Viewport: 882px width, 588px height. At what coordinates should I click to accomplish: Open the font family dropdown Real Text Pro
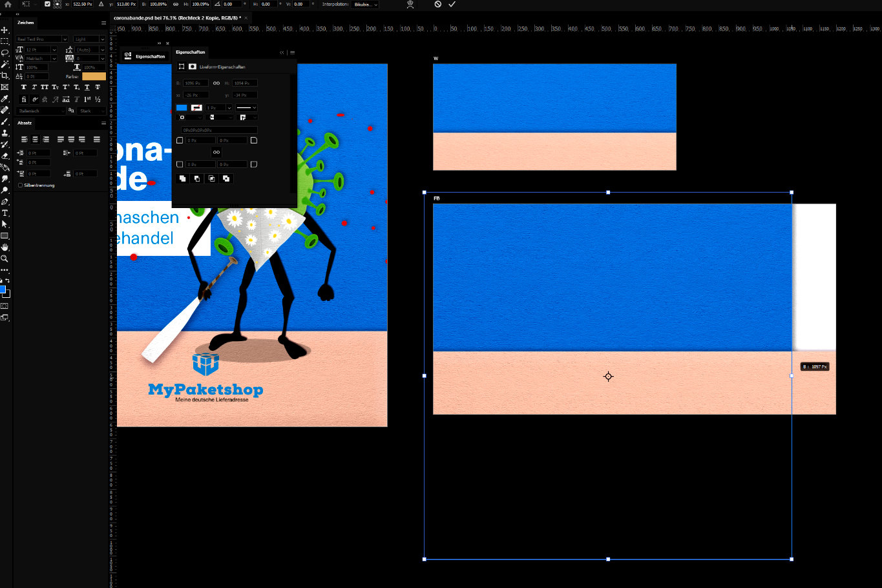pos(41,39)
